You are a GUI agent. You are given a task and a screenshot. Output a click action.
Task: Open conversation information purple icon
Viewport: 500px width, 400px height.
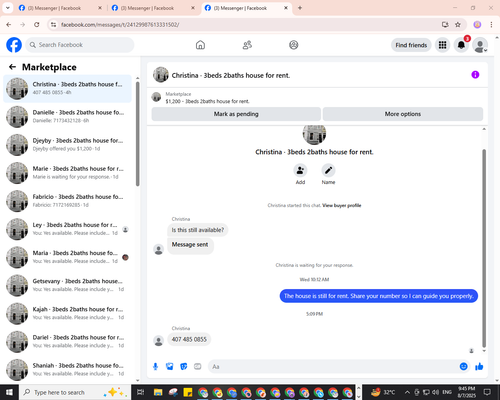(x=475, y=75)
